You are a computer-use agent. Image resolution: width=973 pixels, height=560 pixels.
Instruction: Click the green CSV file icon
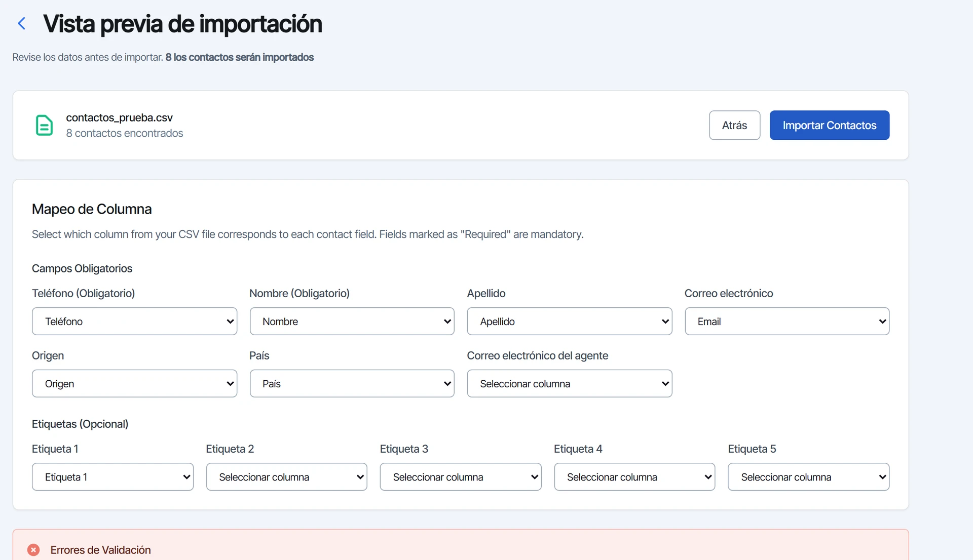[x=44, y=125]
